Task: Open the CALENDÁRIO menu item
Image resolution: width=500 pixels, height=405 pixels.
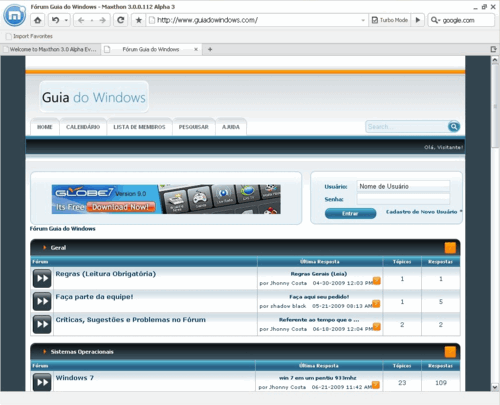Action: [x=83, y=127]
